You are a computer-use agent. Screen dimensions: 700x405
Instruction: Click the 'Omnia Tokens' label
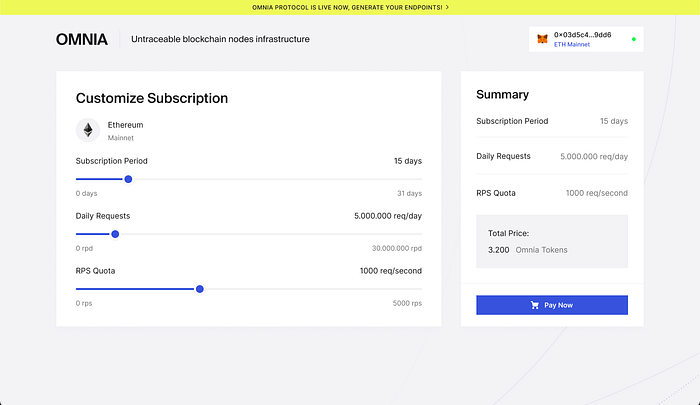click(x=542, y=250)
